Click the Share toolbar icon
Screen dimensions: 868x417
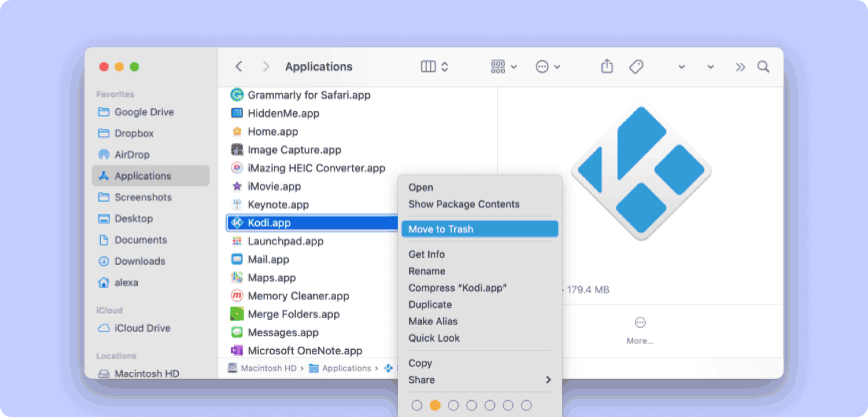point(606,67)
